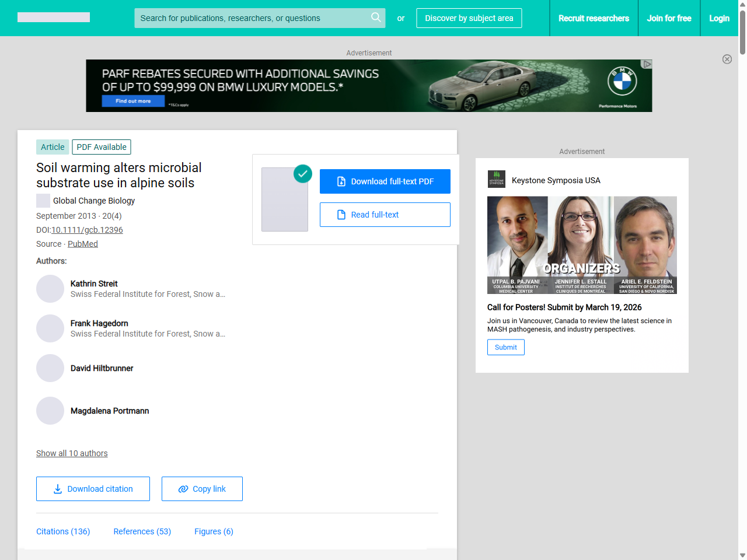The width and height of the screenshot is (747, 560).
Task: Open David Hiltbrunner's profile name
Action: pyautogui.click(x=102, y=368)
